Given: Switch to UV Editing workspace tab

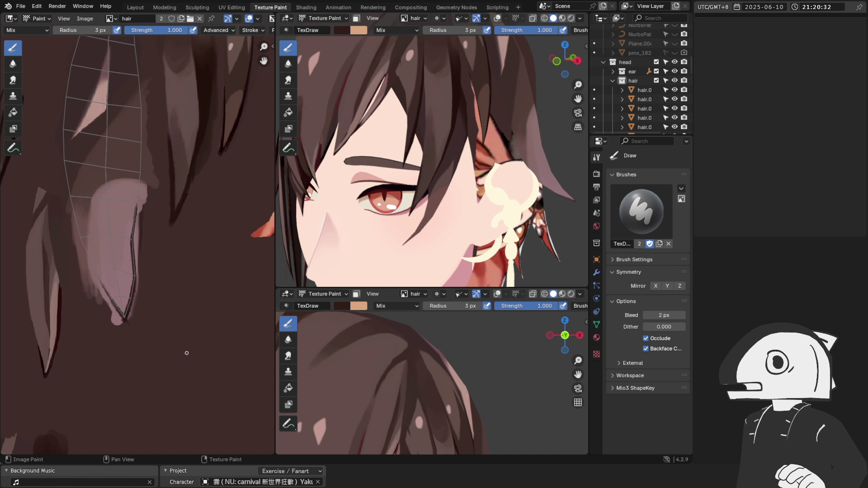Looking at the screenshot, I should 231,7.
